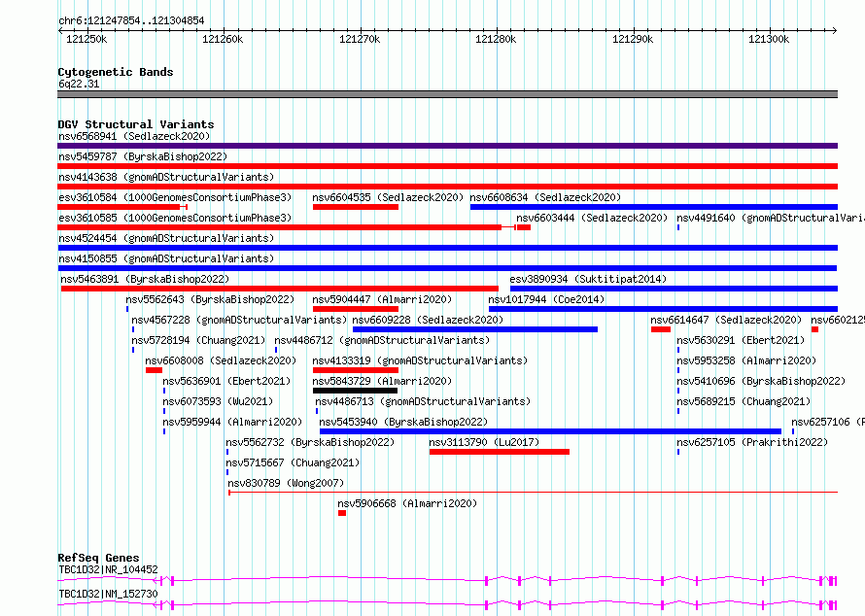Click nsv5728194 (Chuang2021) label
The width and height of the screenshot is (865, 616).
pyautogui.click(x=198, y=340)
